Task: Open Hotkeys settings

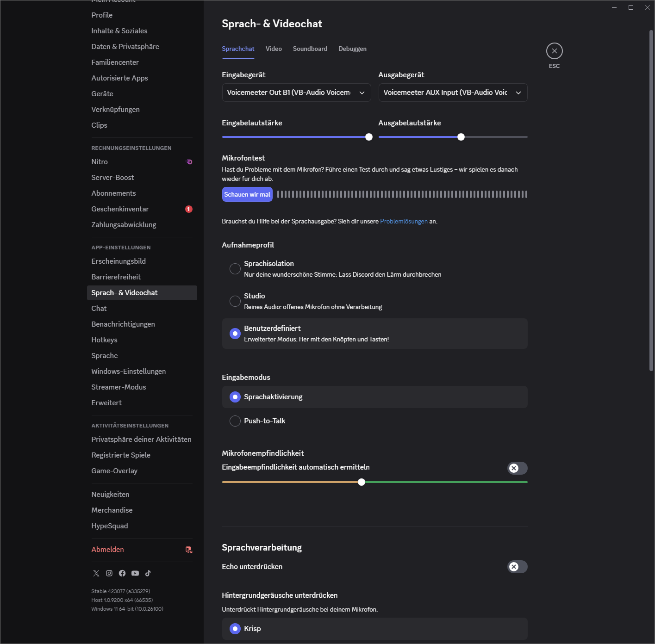Action: coord(142,340)
